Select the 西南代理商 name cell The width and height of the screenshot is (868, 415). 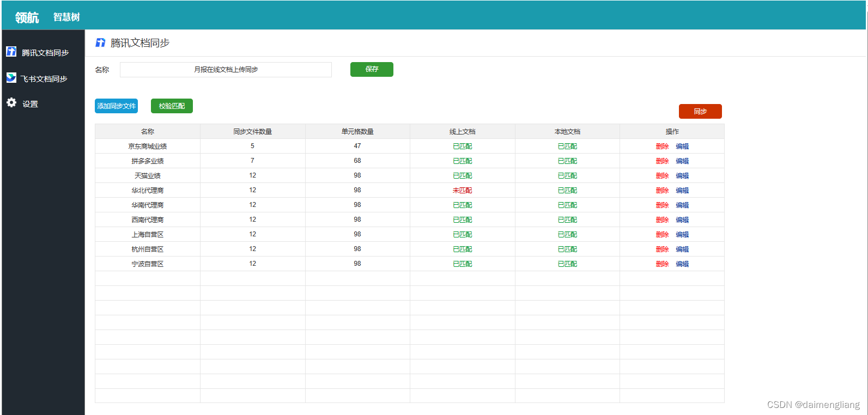[148, 220]
